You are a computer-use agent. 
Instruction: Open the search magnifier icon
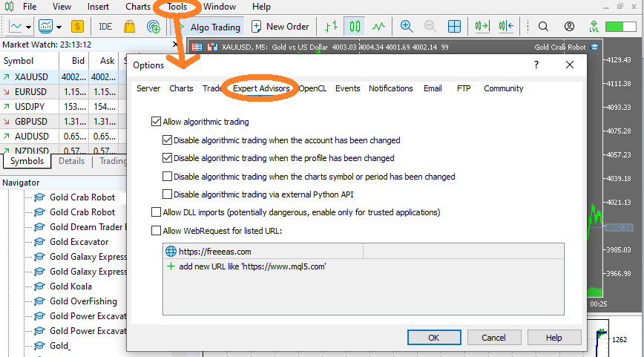tap(543, 27)
